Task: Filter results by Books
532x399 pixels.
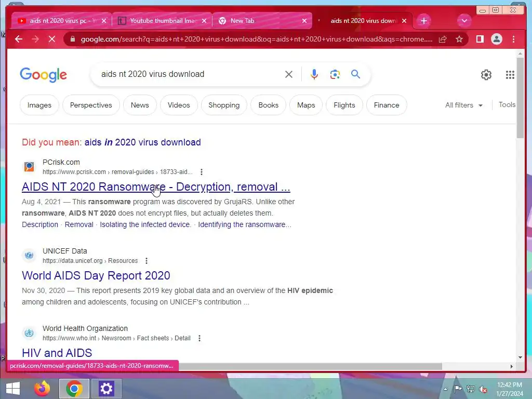Action: pyautogui.click(x=269, y=105)
